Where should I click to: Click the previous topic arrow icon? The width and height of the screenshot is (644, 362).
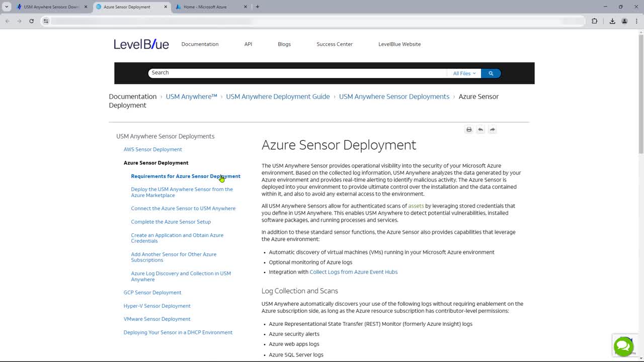click(480, 130)
